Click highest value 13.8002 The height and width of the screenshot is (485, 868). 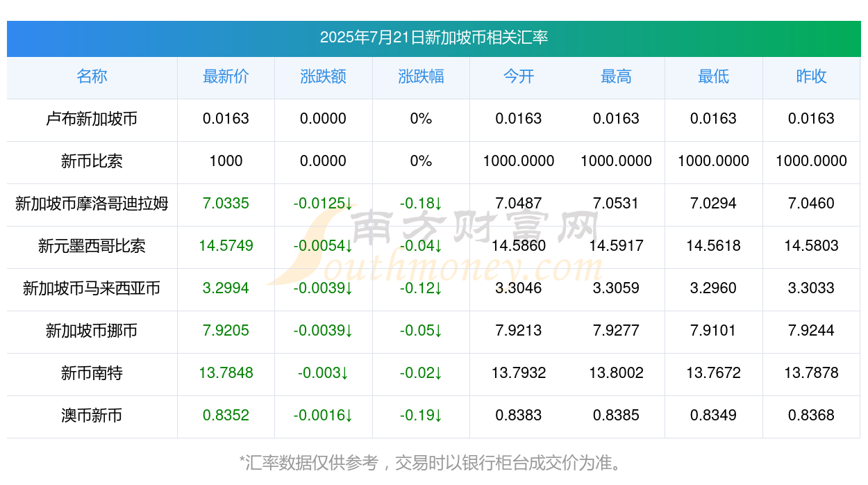(x=616, y=373)
